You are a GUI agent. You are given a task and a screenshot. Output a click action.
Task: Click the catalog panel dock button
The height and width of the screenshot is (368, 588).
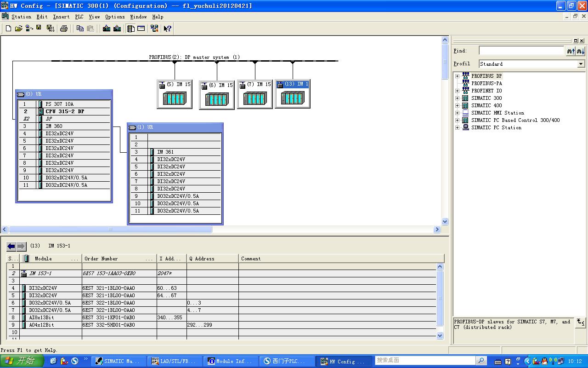[576, 40]
